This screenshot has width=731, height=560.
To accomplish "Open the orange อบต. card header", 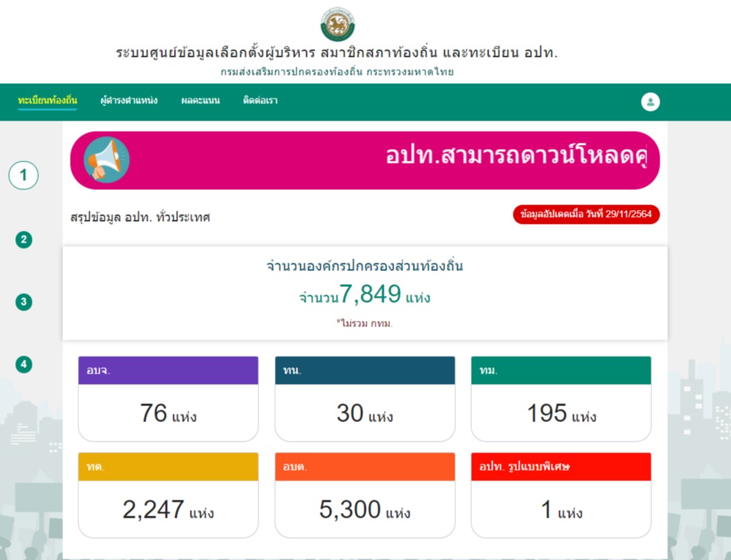I will coord(365,466).
